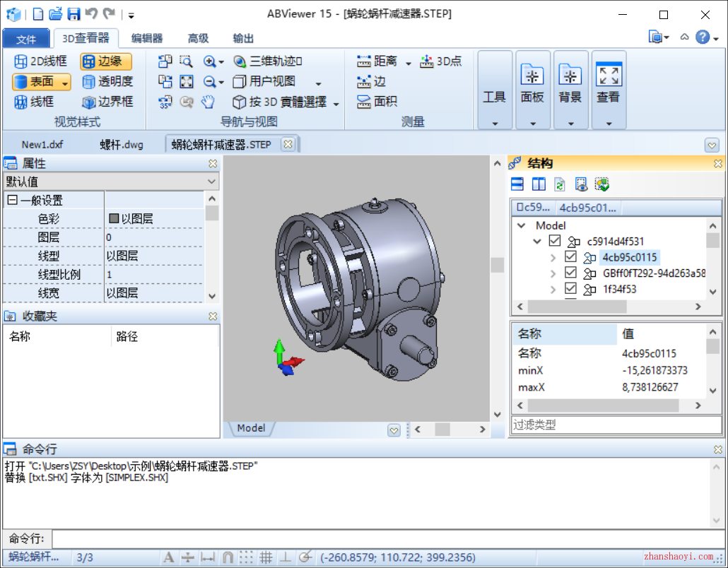The image size is (728, 568).
Task: Switch to the 高级 ribbon tab
Action: pyautogui.click(x=198, y=39)
